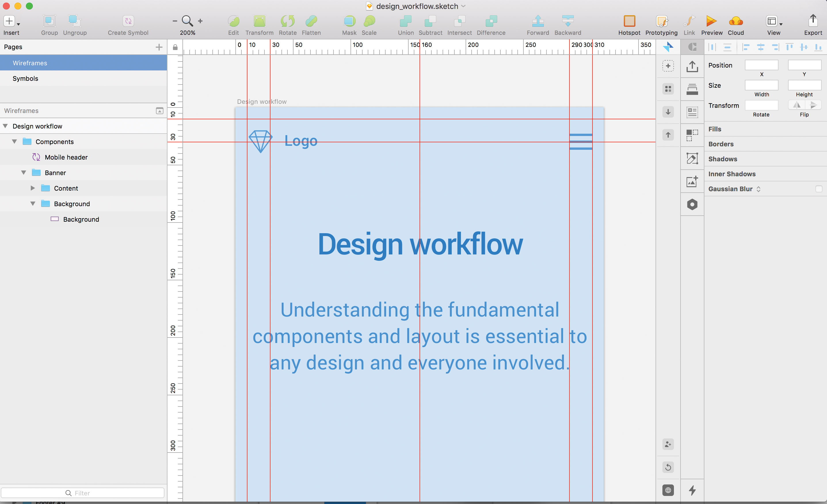Add a new page with plus button
Viewport: 827px width, 504px height.
159,47
